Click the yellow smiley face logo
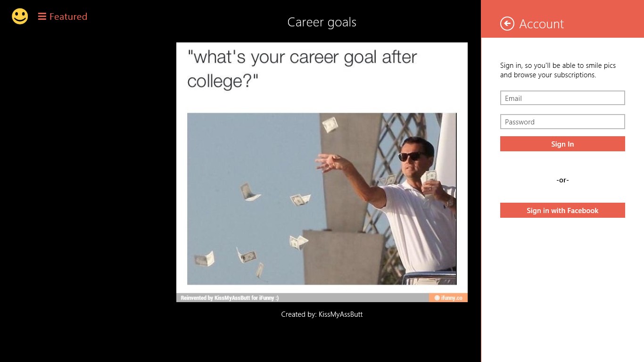644x362 pixels. tap(20, 16)
